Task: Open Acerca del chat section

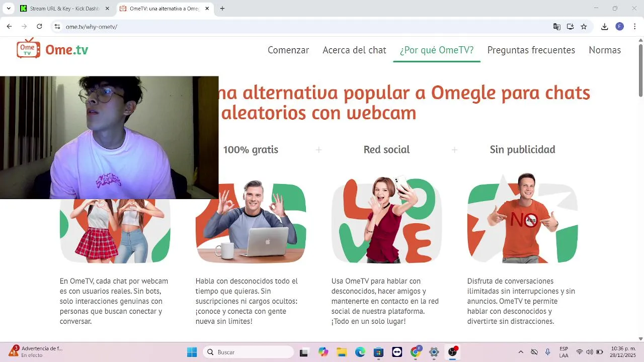Action: click(354, 50)
